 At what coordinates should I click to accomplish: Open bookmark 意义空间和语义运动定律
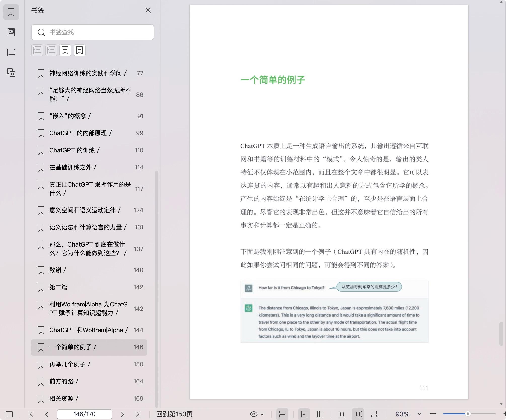coord(89,210)
